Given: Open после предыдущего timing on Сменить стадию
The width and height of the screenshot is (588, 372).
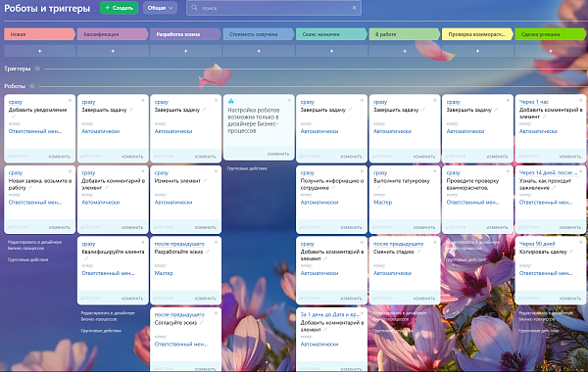Looking at the screenshot, I should 398,244.
